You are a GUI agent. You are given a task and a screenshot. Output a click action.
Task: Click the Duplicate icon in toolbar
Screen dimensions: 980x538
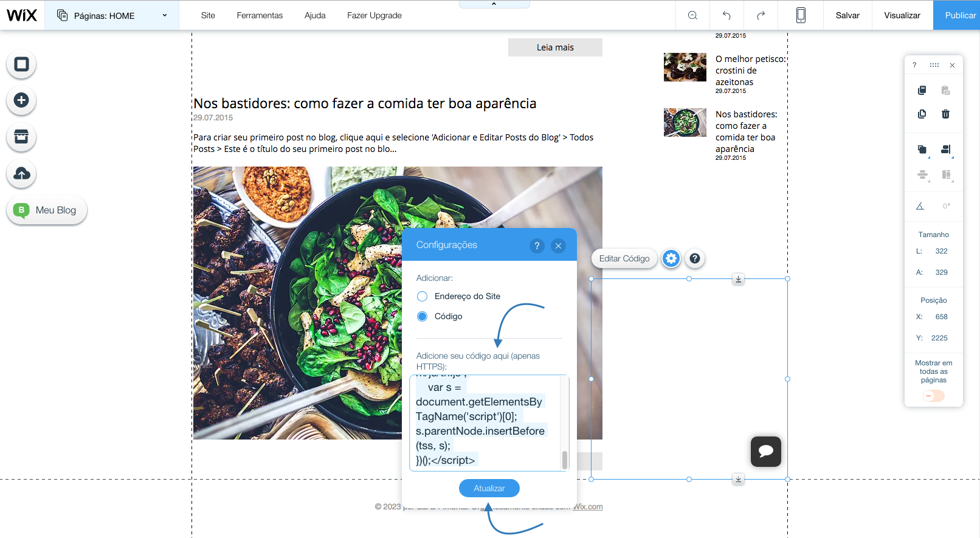pyautogui.click(x=922, y=114)
